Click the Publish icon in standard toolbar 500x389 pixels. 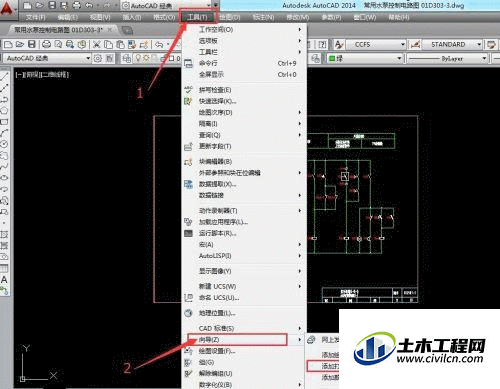(x=70, y=44)
